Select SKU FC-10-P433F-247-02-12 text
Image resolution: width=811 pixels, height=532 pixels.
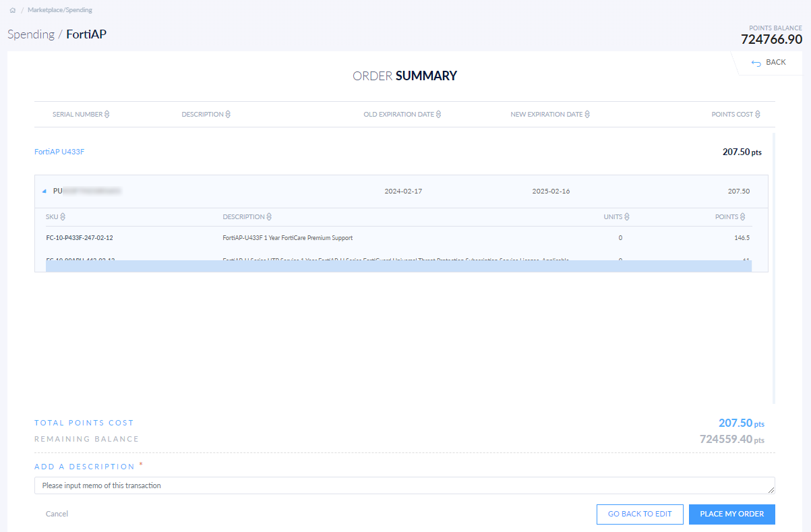click(x=80, y=238)
